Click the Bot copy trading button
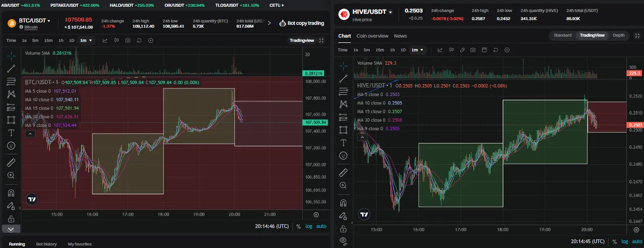 (x=301, y=23)
